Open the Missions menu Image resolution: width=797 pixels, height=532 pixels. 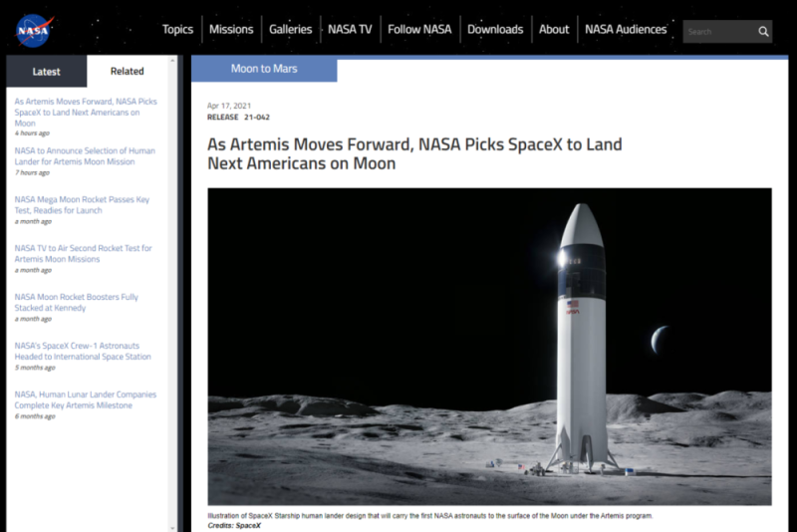231,29
